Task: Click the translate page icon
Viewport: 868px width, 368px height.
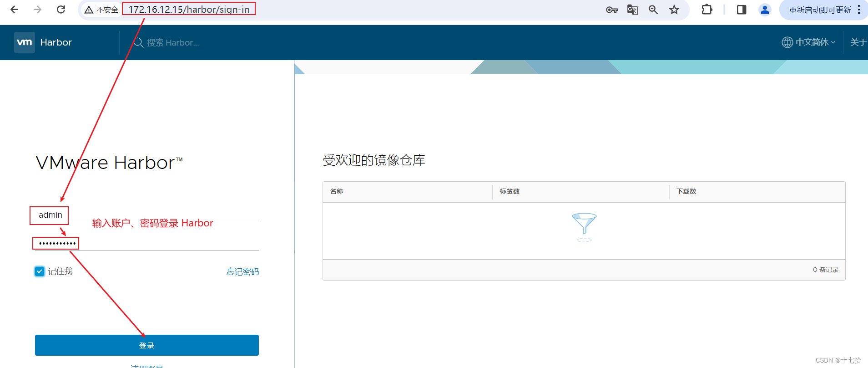Action: point(633,10)
